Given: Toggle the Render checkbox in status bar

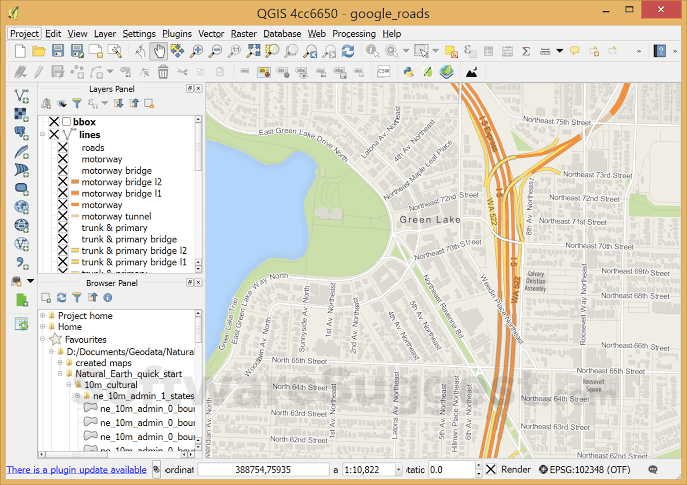Looking at the screenshot, I should coord(490,469).
